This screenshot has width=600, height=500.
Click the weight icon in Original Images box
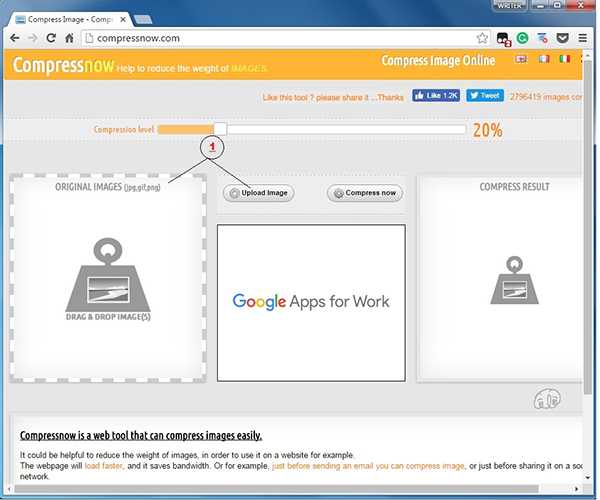108,275
